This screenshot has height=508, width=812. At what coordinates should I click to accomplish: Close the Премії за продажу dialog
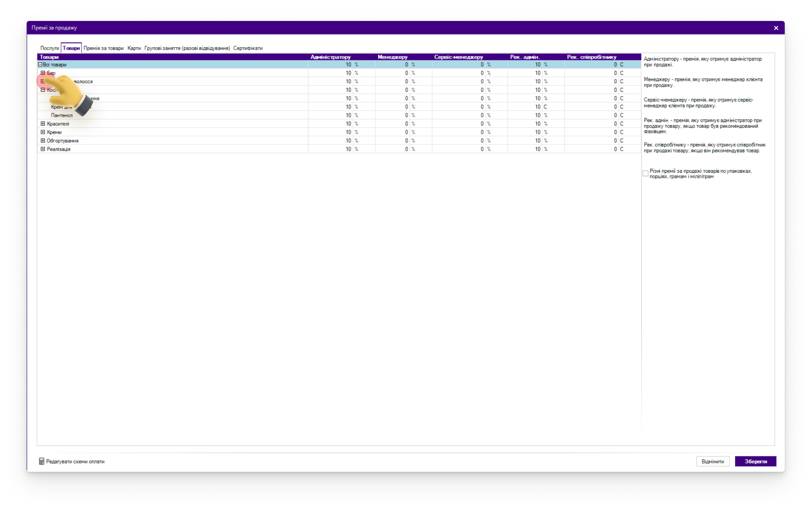coord(776,28)
